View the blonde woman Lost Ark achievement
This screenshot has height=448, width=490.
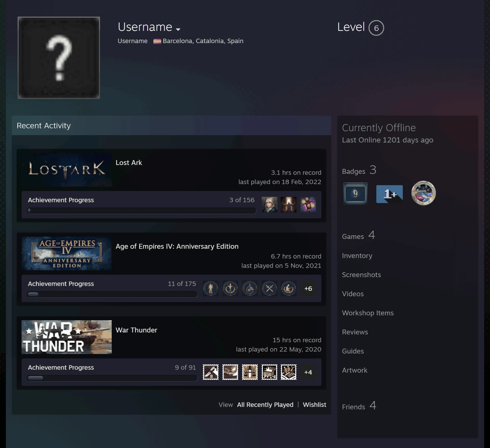coord(269,204)
